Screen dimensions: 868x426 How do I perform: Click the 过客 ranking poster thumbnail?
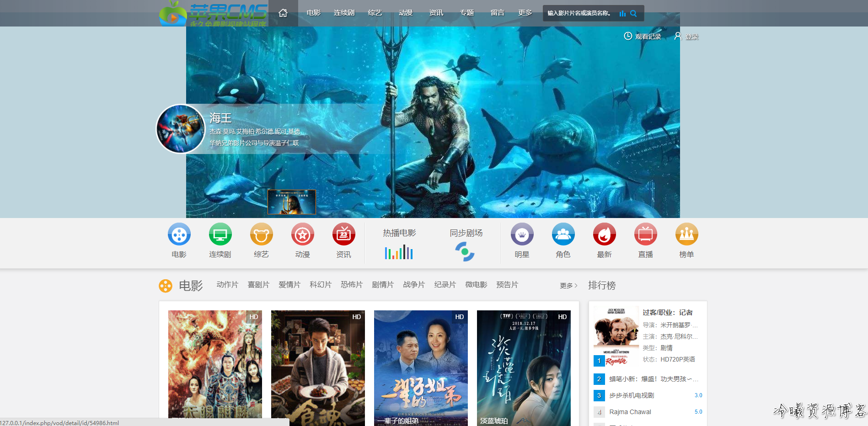(616, 336)
